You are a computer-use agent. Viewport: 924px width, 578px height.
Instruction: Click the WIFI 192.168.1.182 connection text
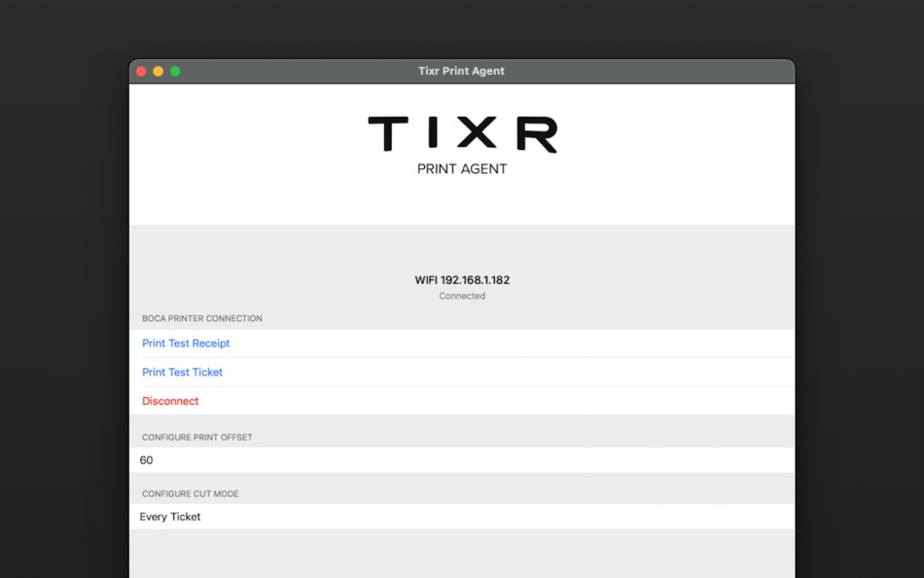click(462, 280)
